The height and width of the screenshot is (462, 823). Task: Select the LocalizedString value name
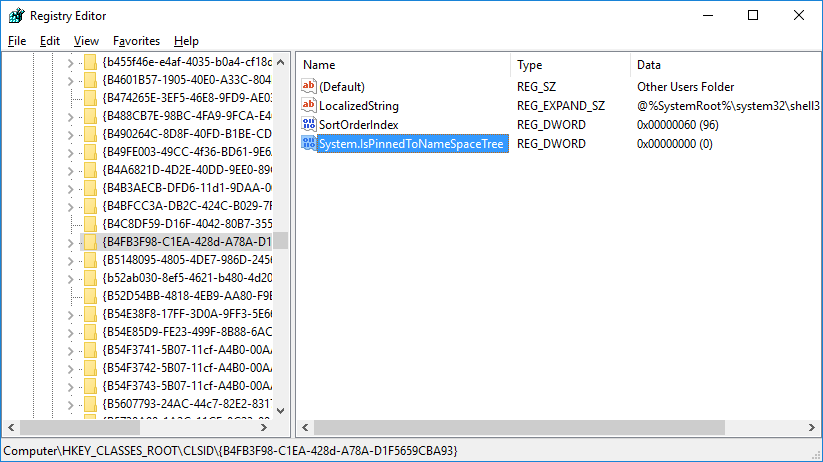coord(359,106)
